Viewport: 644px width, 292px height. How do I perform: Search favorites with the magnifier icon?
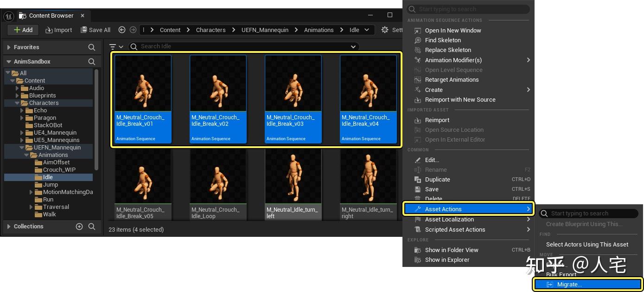92,47
